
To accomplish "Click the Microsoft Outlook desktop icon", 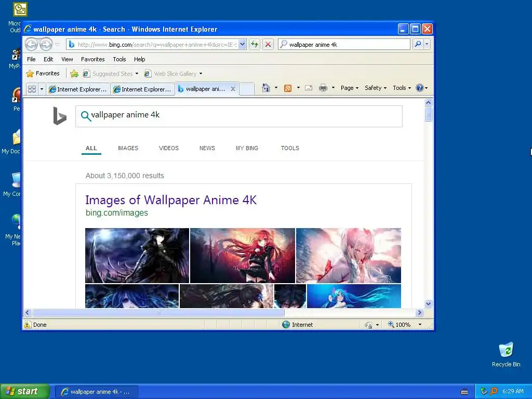I will (20, 9).
